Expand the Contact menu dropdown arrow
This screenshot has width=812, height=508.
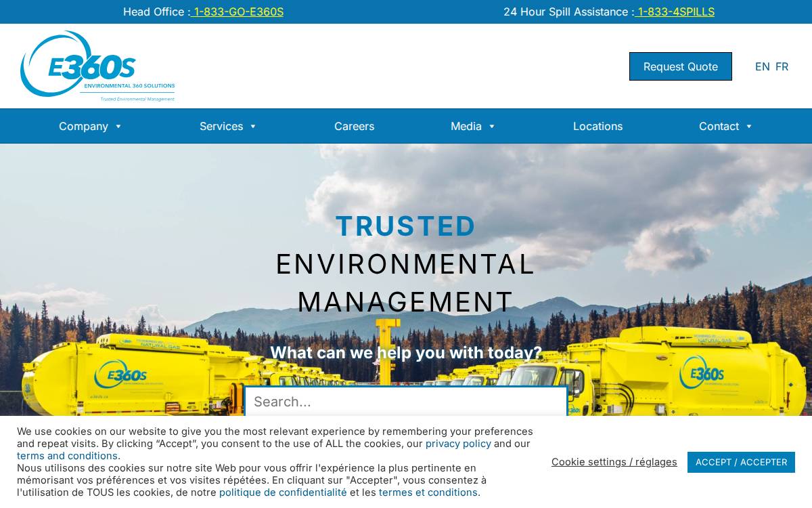(749, 127)
